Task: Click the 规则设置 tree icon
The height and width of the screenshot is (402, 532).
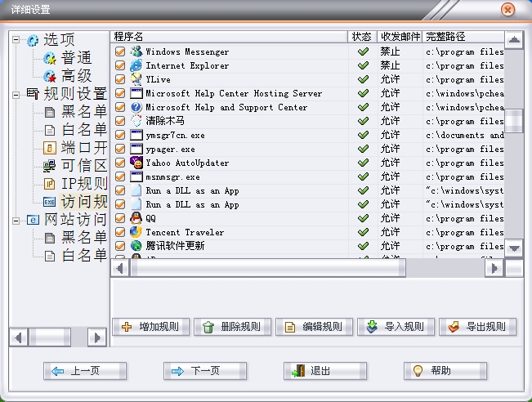Action: point(33,94)
